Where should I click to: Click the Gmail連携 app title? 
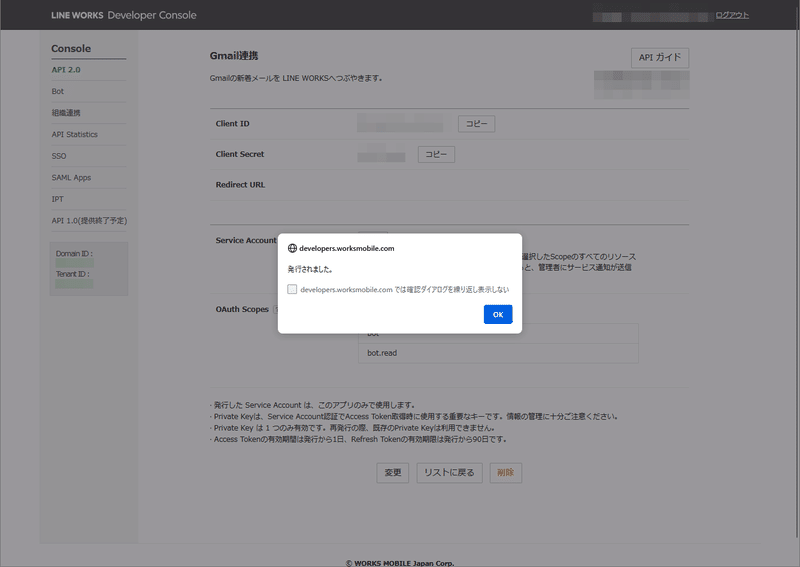(x=234, y=56)
